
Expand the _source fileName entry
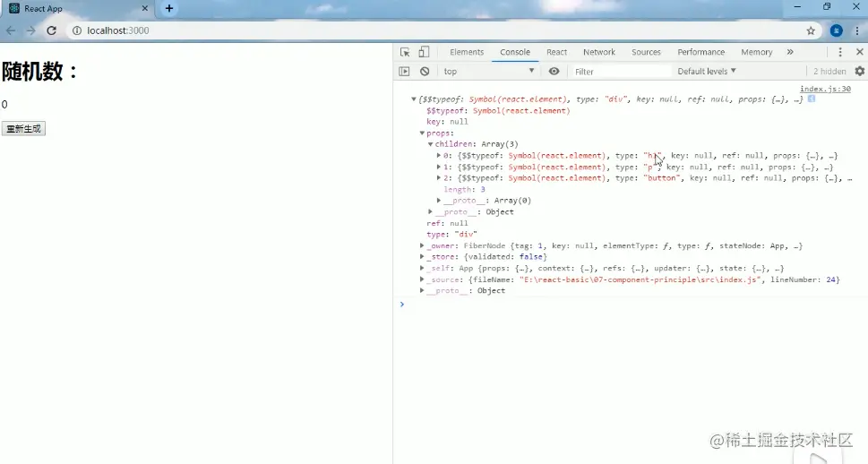[x=422, y=279]
